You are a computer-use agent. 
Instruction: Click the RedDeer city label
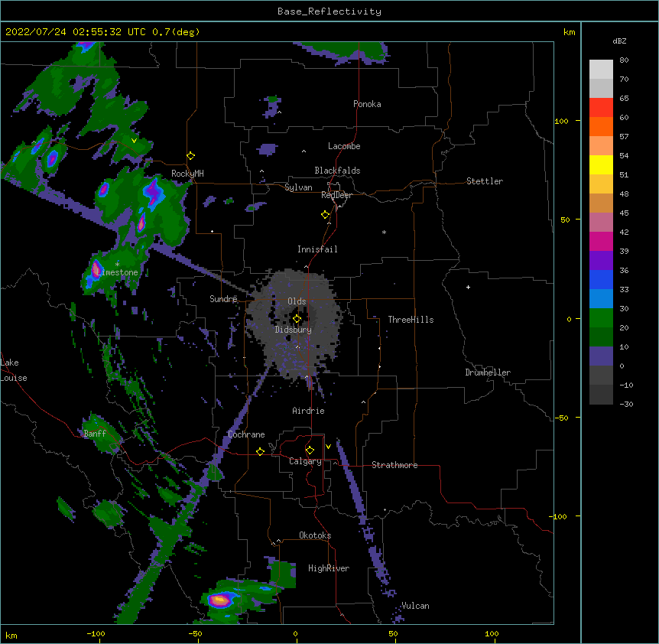pyautogui.click(x=336, y=195)
